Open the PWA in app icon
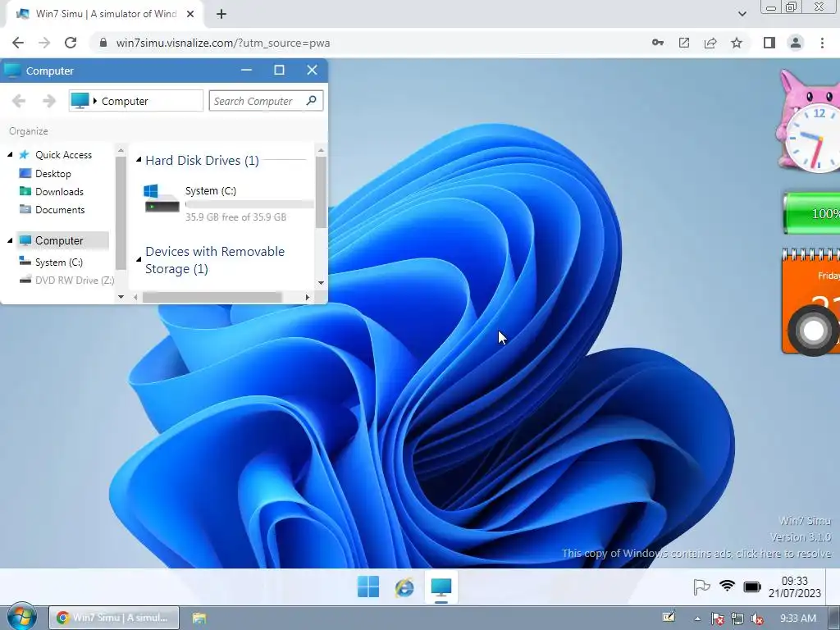 [x=684, y=43]
